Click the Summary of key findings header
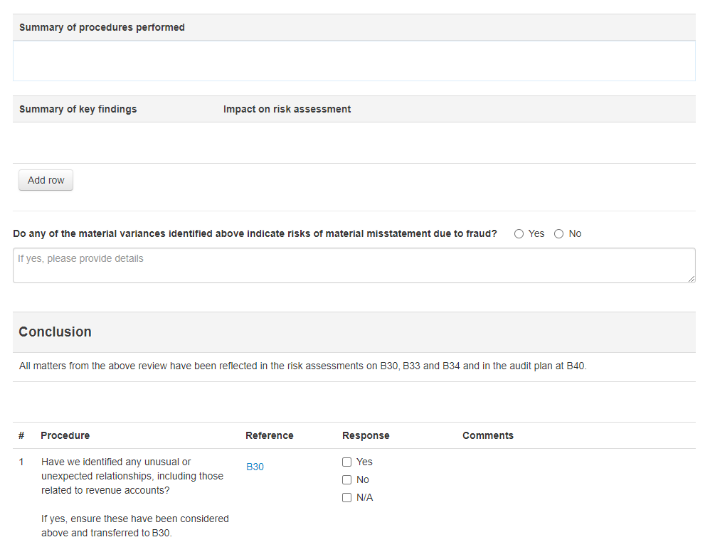 78,109
